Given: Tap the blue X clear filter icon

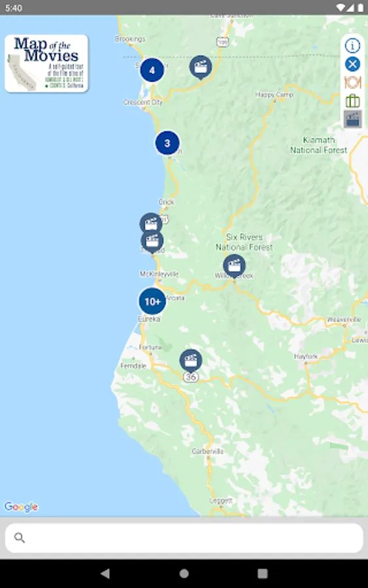Looking at the screenshot, I should 352,64.
